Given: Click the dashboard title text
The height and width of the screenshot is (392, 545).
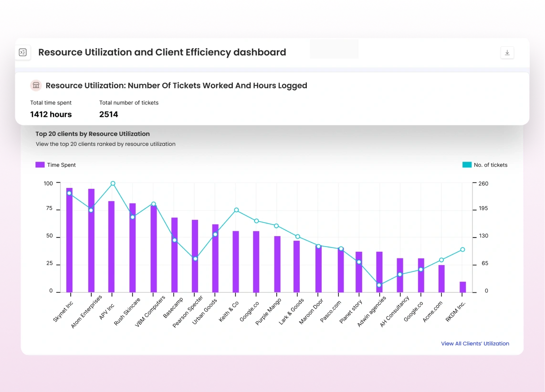Looking at the screenshot, I should click(x=162, y=52).
